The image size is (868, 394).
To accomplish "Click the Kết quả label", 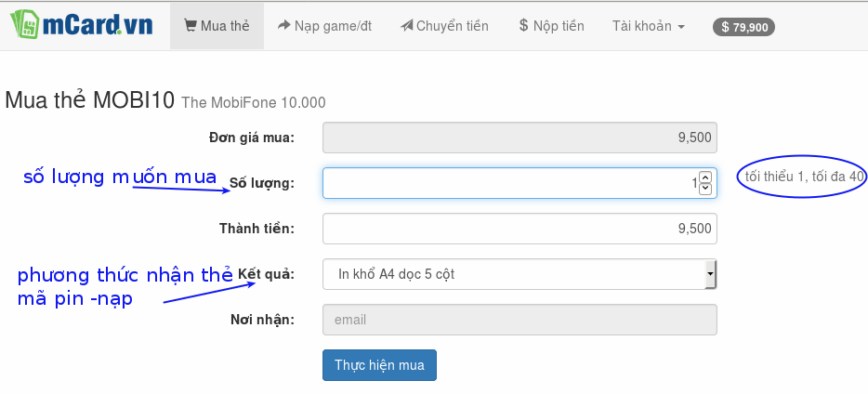I will (267, 274).
